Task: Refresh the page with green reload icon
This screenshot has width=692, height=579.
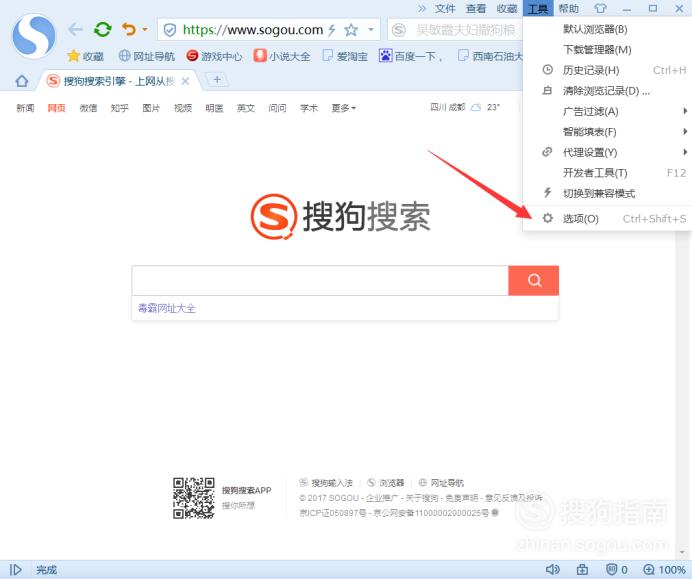Action: click(x=102, y=30)
